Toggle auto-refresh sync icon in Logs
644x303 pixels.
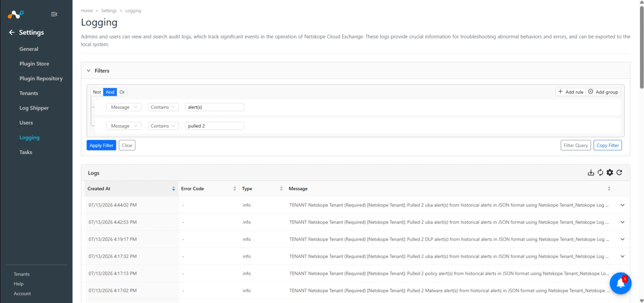coord(600,172)
